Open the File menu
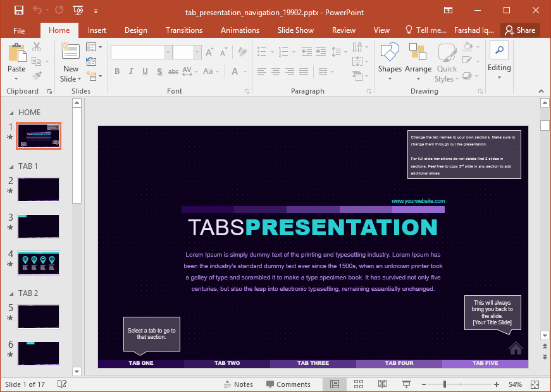551x392 pixels. (19, 30)
